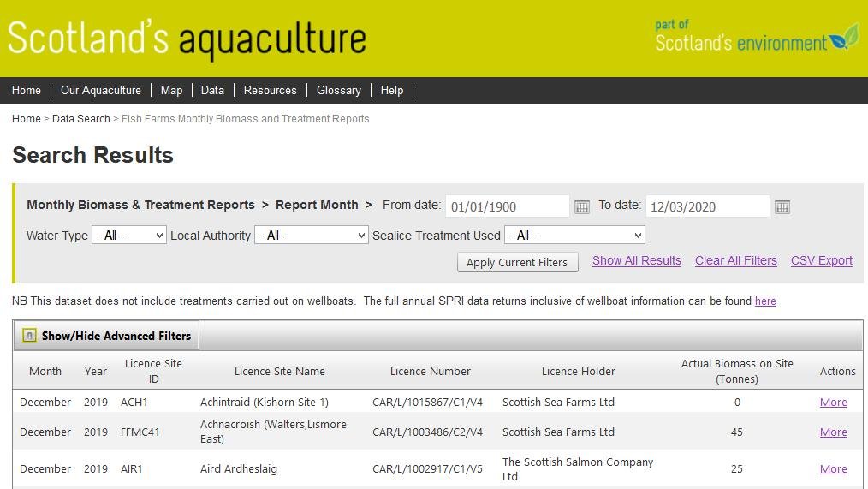Click the Clear All Filters link
Image resolution: width=868 pixels, height=489 pixels.
735,261
